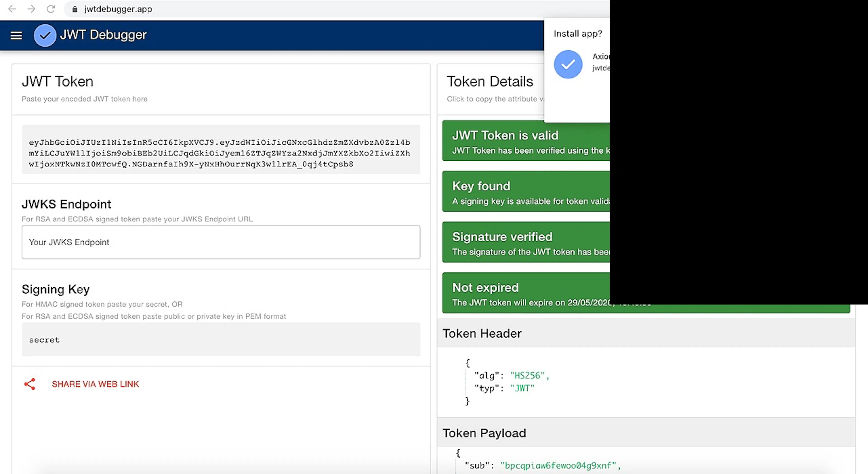Click the JWKS Endpoint heading
The image size is (868, 474).
click(66, 204)
